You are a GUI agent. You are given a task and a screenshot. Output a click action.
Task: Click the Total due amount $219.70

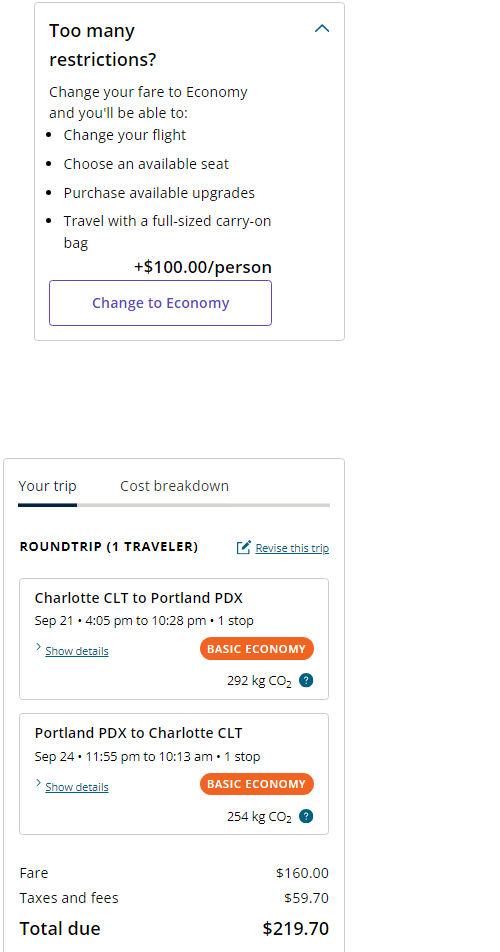point(296,928)
